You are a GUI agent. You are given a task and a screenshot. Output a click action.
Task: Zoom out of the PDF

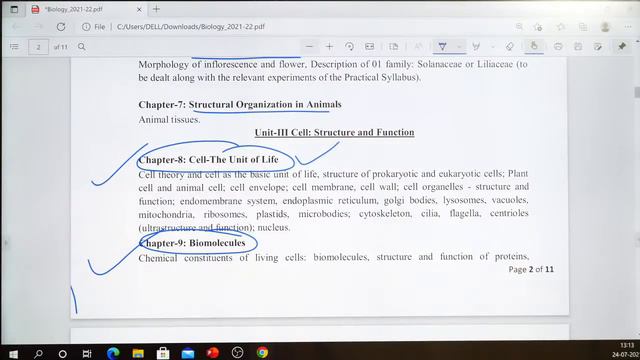pyautogui.click(x=309, y=47)
